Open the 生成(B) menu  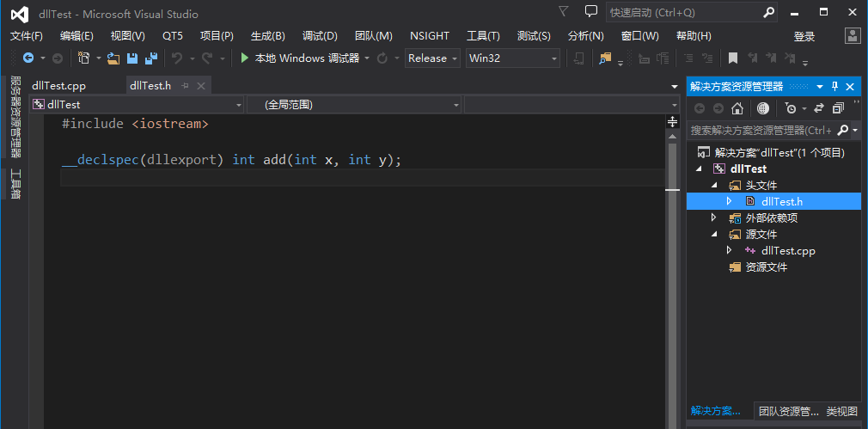coord(268,36)
